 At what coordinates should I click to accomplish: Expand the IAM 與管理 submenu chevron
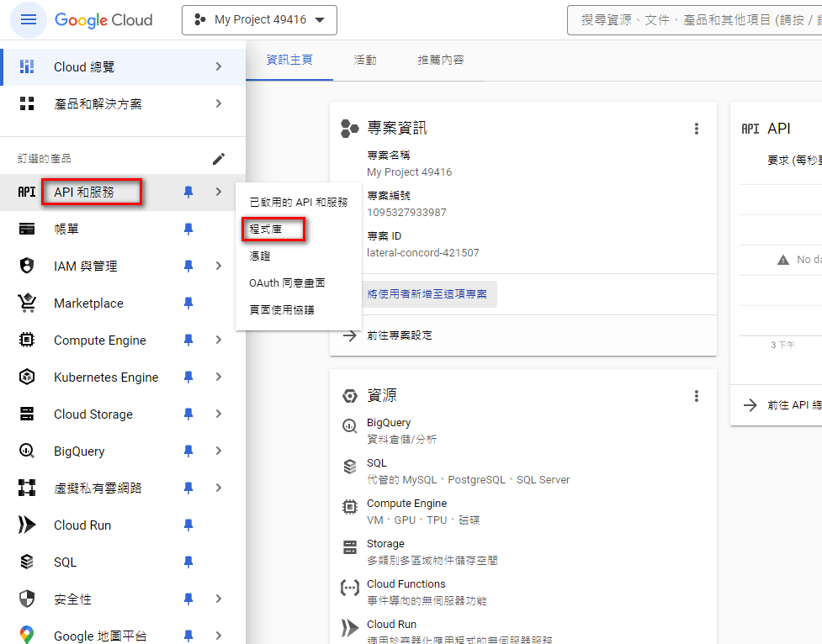click(219, 266)
